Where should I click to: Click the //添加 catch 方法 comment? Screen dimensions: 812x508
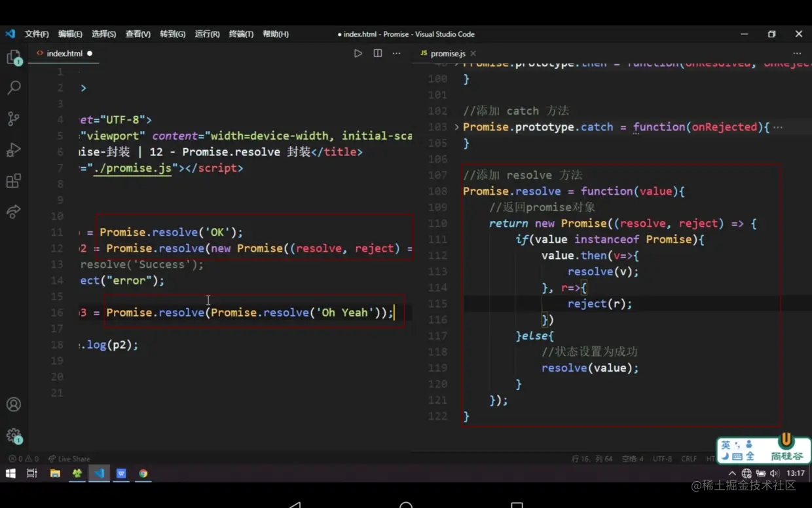[516, 111]
